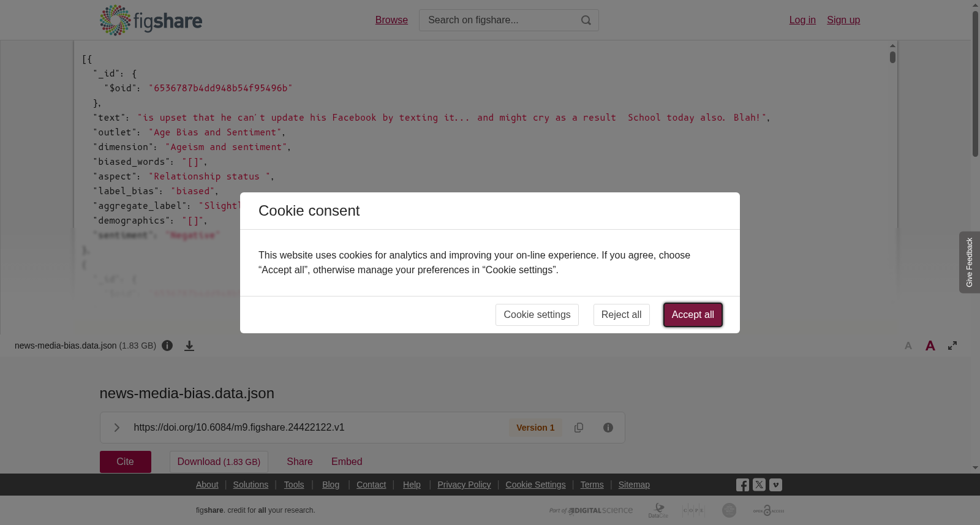The image size is (980, 525).
Task: Click the DataCite logo
Action: click(658, 510)
